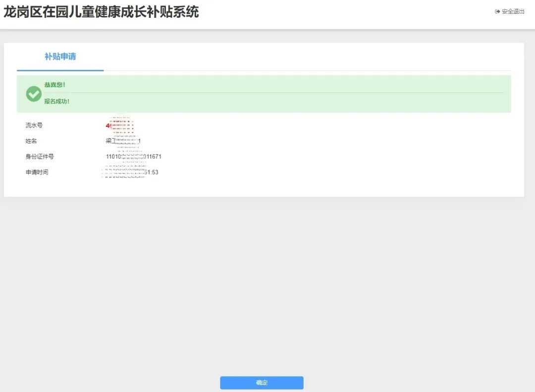Click the green success checkmark icon
This screenshot has height=392, width=535.
34,94
